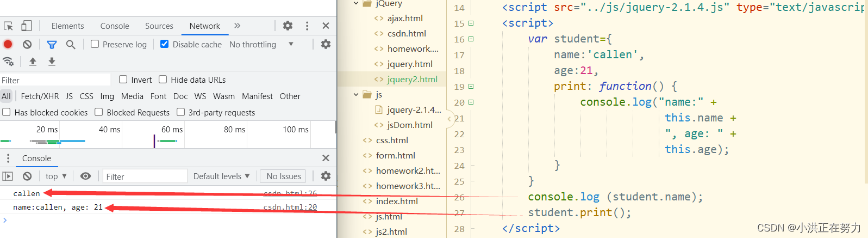Filter requests by CSS type
Screen dimensions: 868x238
pyautogui.click(x=86, y=96)
